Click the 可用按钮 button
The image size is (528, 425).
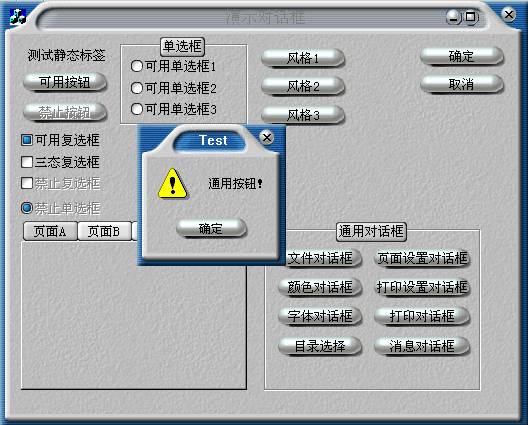[65, 82]
